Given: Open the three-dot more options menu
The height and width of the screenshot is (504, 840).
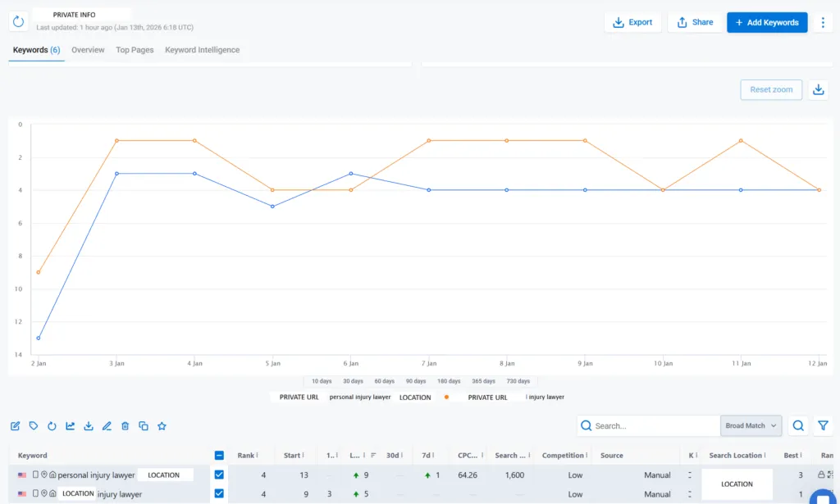Looking at the screenshot, I should pos(823,22).
